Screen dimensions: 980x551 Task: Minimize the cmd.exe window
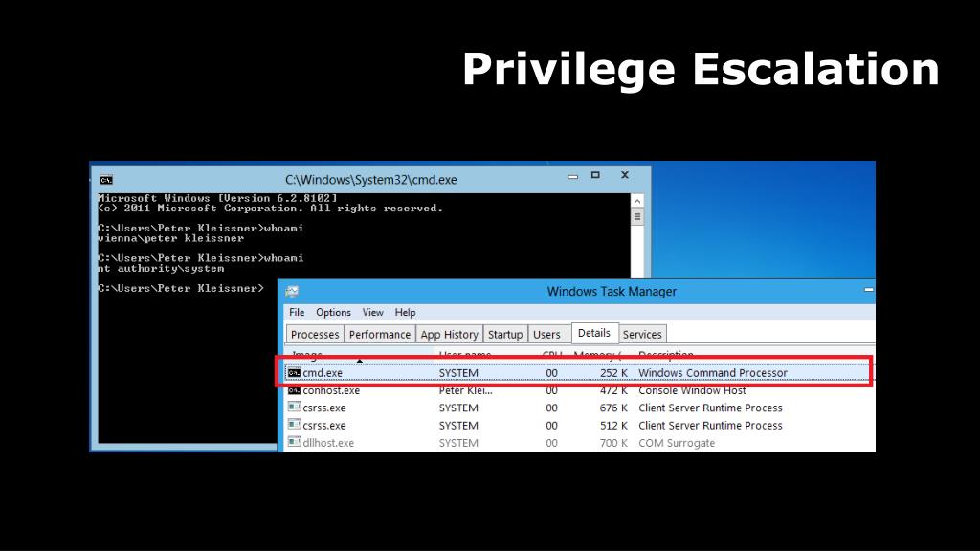tap(572, 177)
